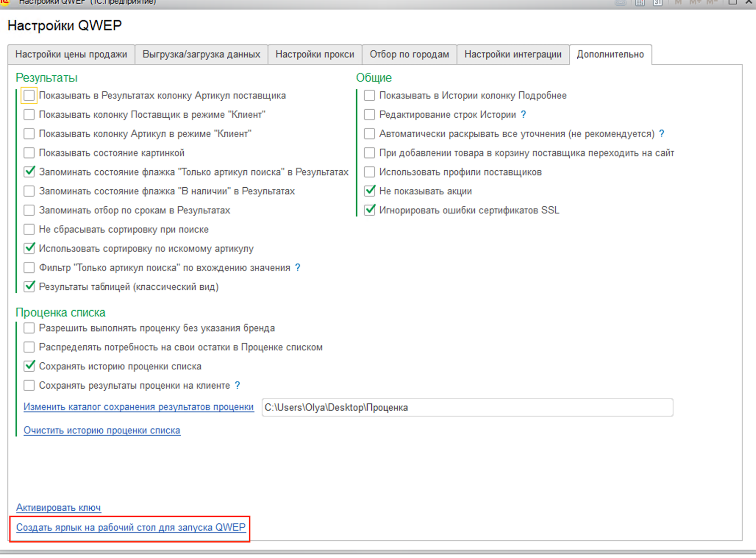The width and height of the screenshot is (756, 558).
Task: Open the calculator icon in title bar
Action: tap(640, 2)
